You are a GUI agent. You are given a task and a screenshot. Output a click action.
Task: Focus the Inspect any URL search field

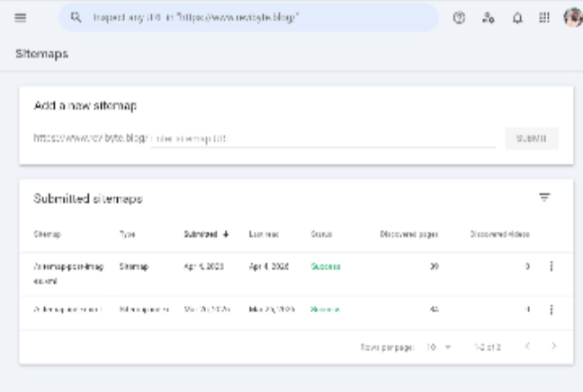249,17
